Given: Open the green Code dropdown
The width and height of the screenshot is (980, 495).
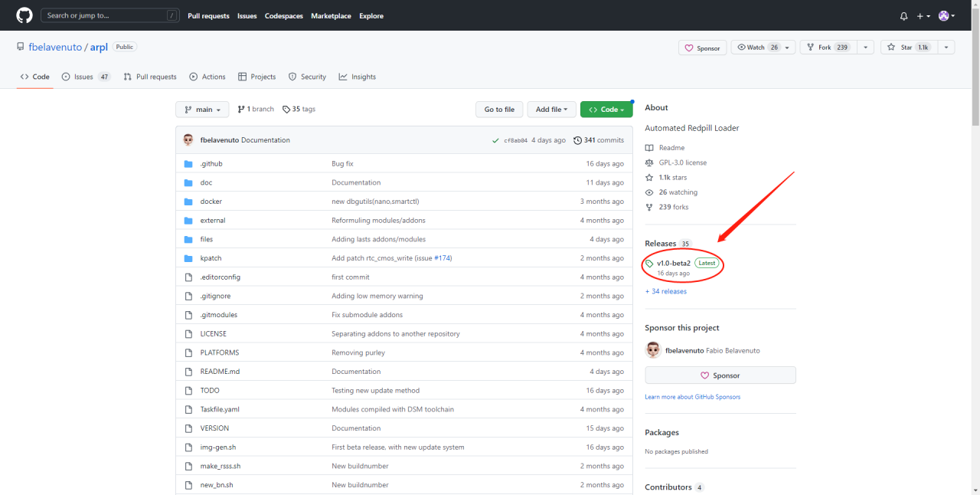Looking at the screenshot, I should click(606, 110).
